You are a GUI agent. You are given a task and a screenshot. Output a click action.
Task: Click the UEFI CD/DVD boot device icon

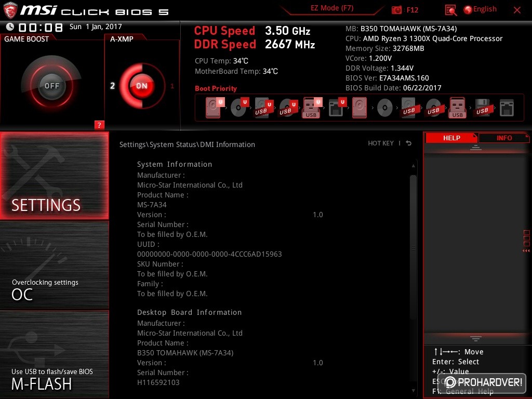[x=240, y=108]
